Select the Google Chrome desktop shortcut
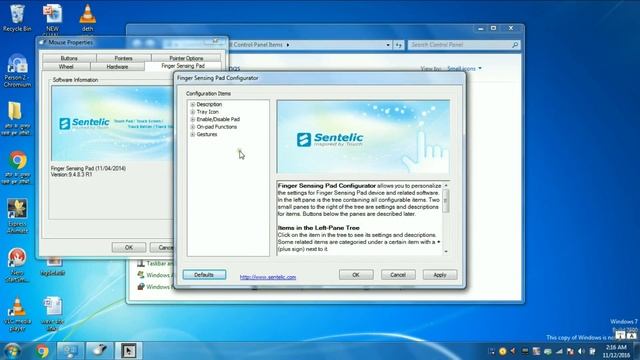Screen dimensions: 640x360 [x=17, y=167]
